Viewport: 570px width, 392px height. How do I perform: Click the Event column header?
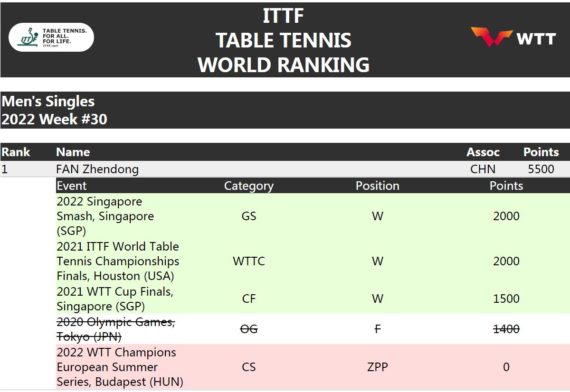click(x=72, y=186)
